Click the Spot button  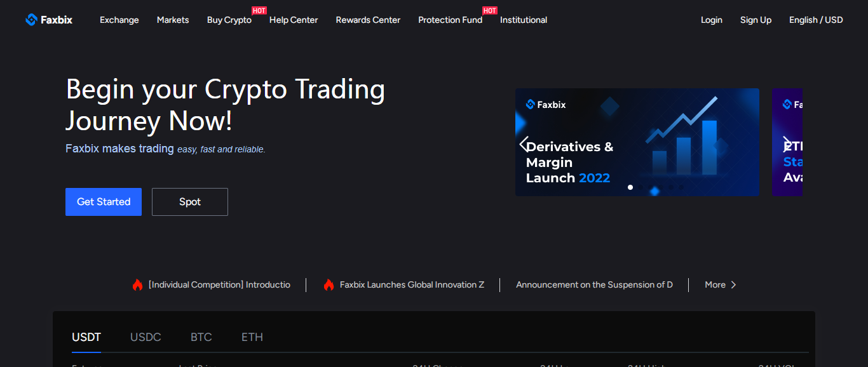click(189, 202)
